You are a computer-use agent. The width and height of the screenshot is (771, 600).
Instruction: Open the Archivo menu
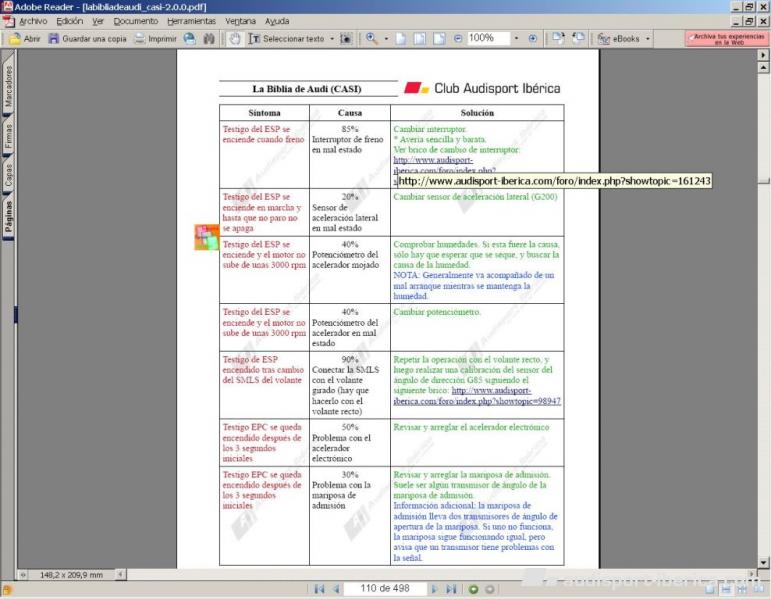(33, 21)
